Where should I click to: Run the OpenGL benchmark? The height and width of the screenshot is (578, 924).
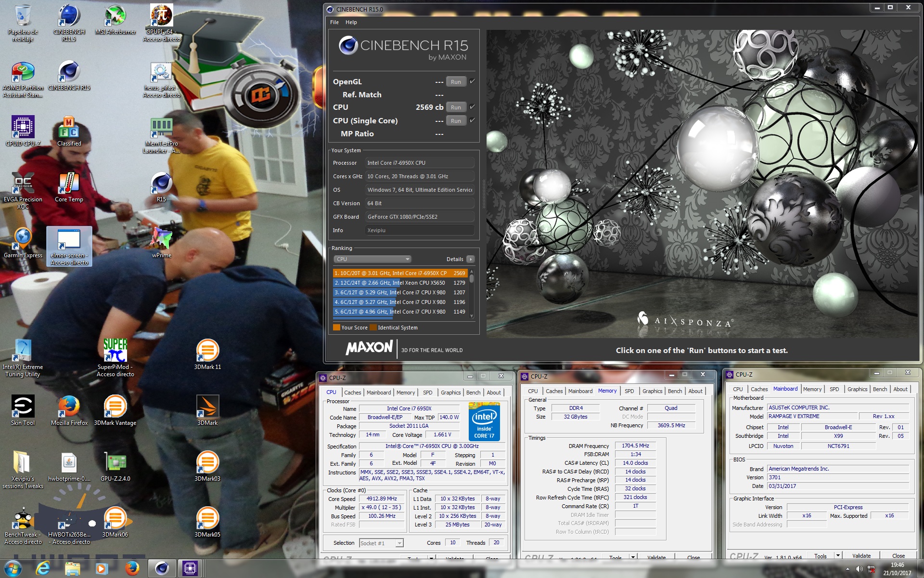point(456,81)
